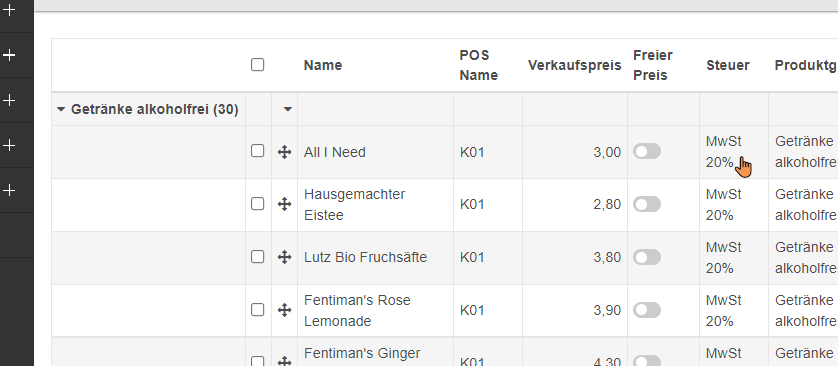The image size is (838, 366).
Task: Click the third plus icon in dark sidebar
Action: 9,100
